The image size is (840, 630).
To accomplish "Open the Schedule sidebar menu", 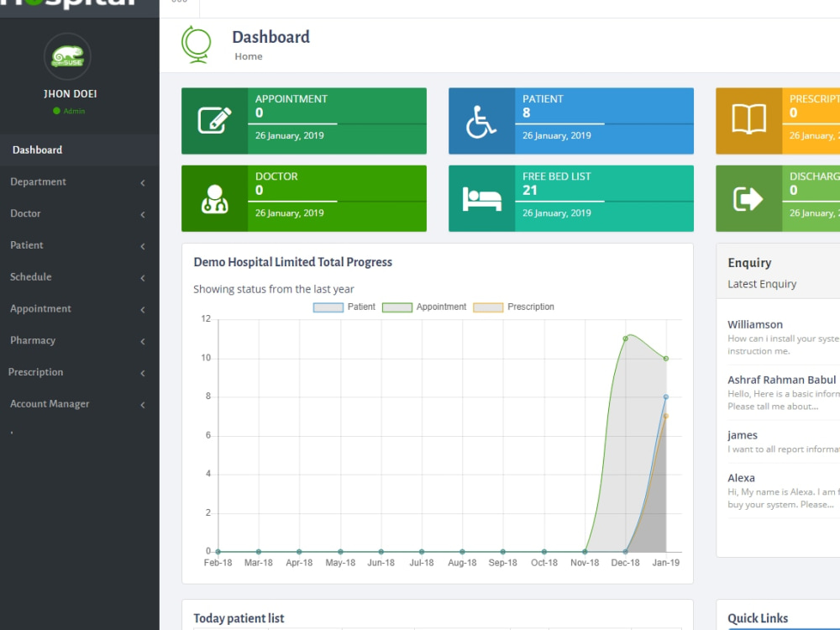I will tap(79, 277).
